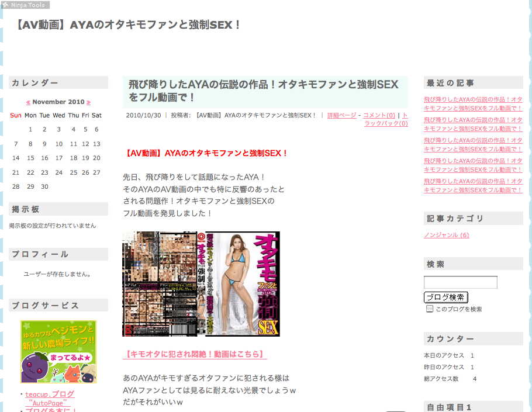Click the blog search text field

pos(461,282)
